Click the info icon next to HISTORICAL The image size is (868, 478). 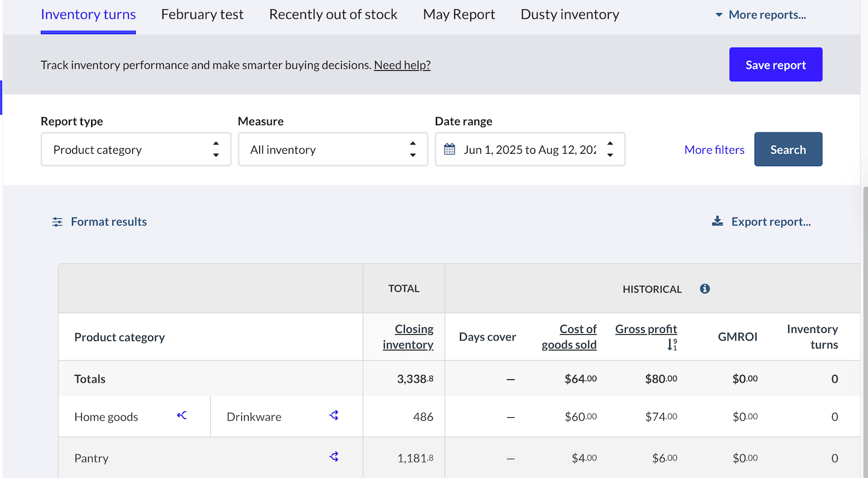[704, 288]
